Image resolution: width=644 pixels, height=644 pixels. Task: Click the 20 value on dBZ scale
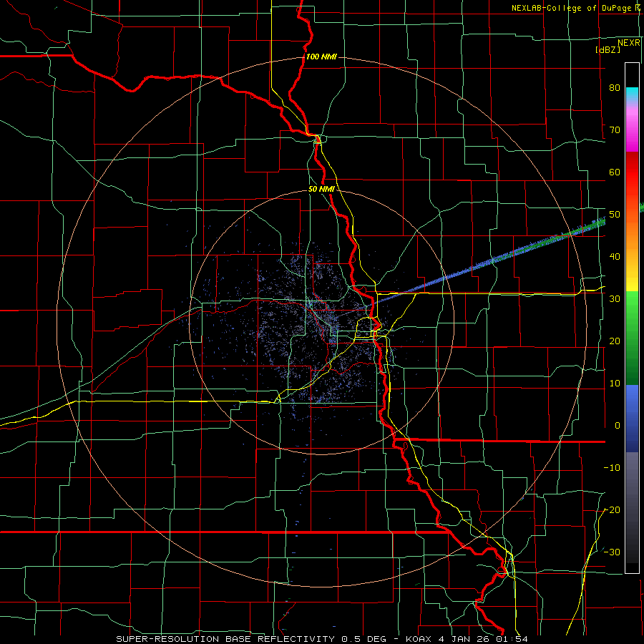(615, 342)
